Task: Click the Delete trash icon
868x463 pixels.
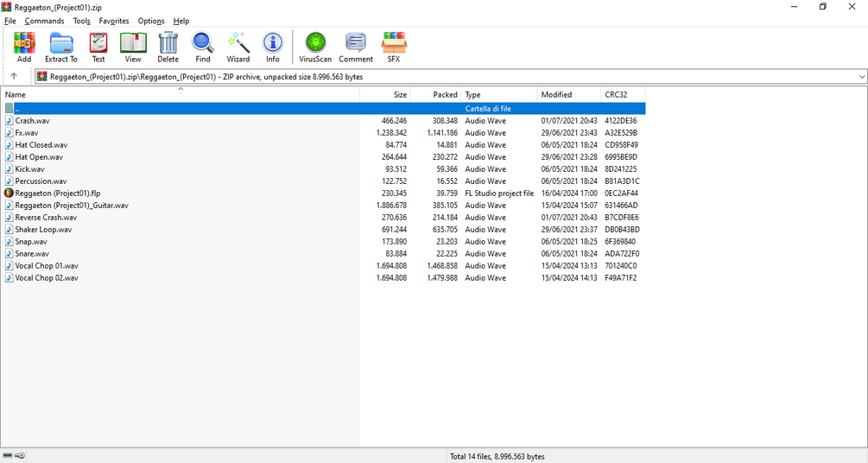Action: 168,47
